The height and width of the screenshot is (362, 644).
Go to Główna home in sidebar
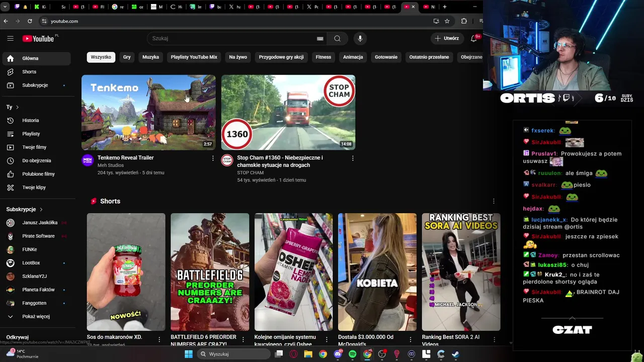pyautogui.click(x=35, y=58)
